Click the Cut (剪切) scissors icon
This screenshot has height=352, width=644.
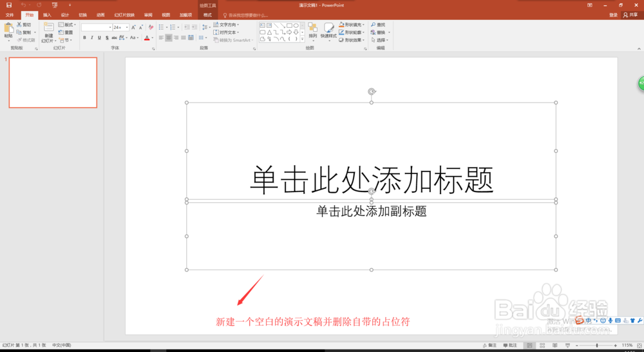[19, 24]
